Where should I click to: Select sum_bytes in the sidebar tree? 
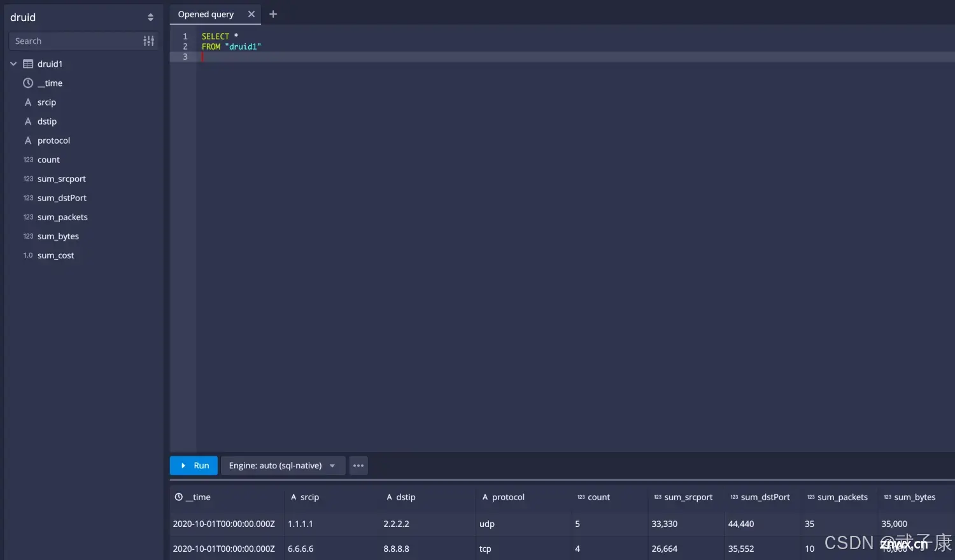point(58,236)
